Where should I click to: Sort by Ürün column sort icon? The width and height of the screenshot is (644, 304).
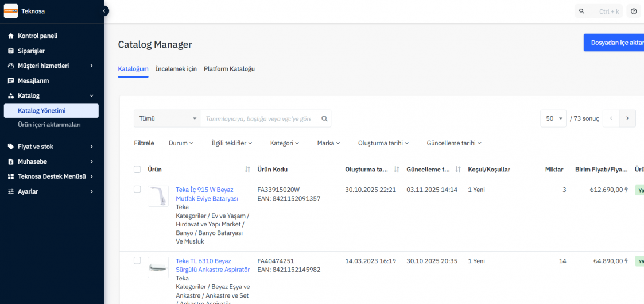tap(247, 170)
